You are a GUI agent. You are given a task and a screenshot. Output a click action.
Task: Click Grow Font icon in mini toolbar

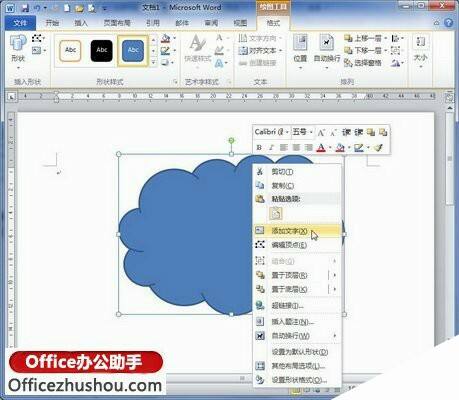tap(321, 132)
